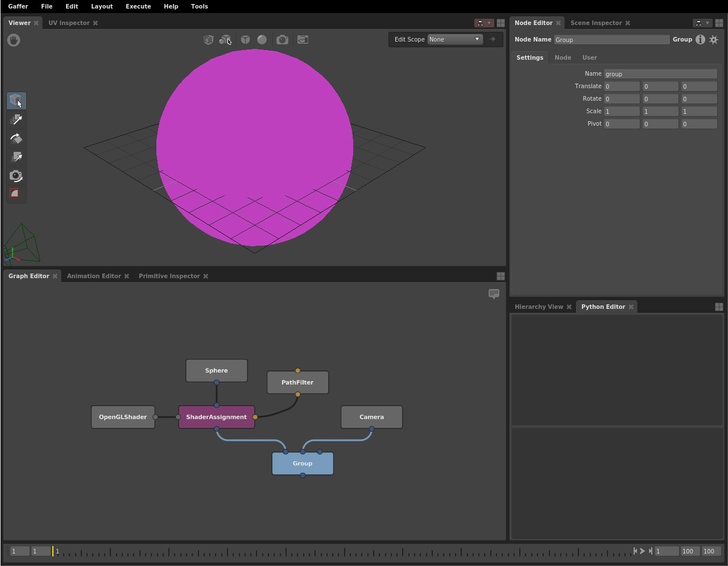The image size is (728, 566).
Task: Activate the Rotate tool
Action: point(16,138)
